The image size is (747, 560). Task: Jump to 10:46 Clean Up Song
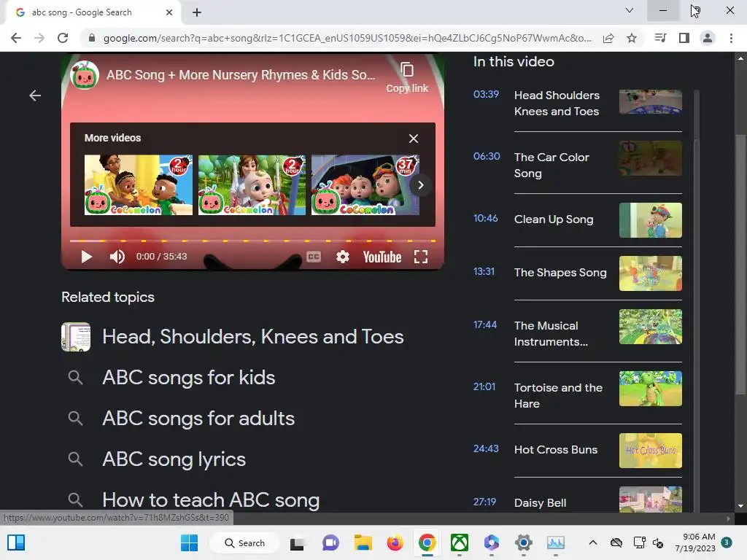578,219
